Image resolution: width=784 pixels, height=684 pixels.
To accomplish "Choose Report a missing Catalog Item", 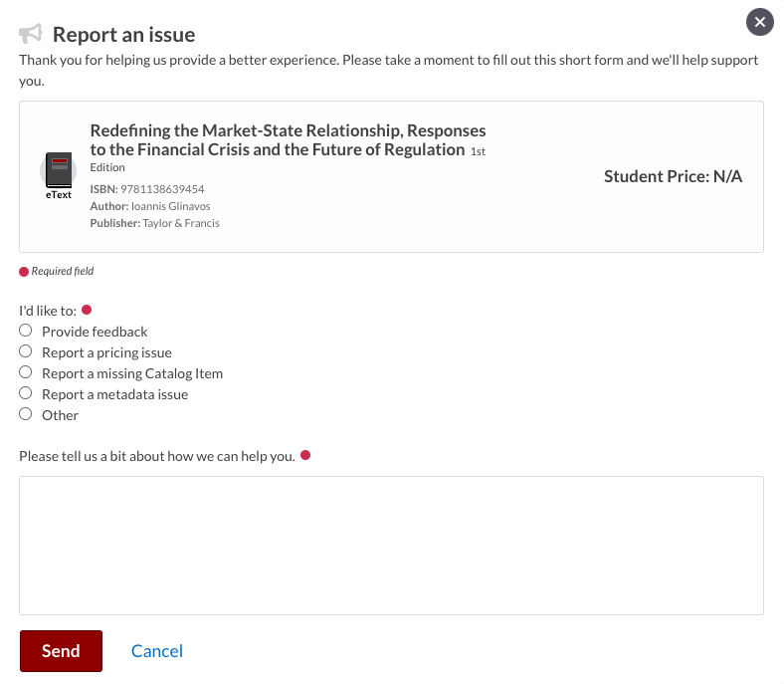I will pyautogui.click(x=26, y=372).
